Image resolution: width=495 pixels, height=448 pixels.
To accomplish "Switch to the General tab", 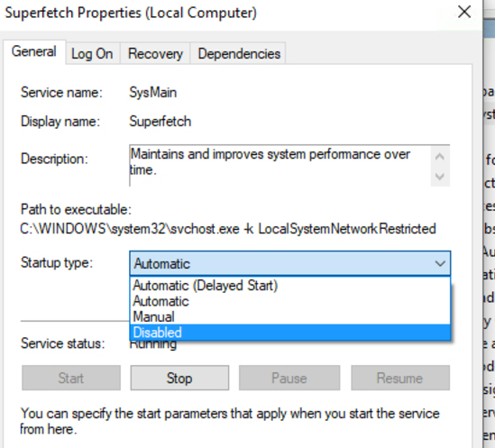I will point(34,51).
